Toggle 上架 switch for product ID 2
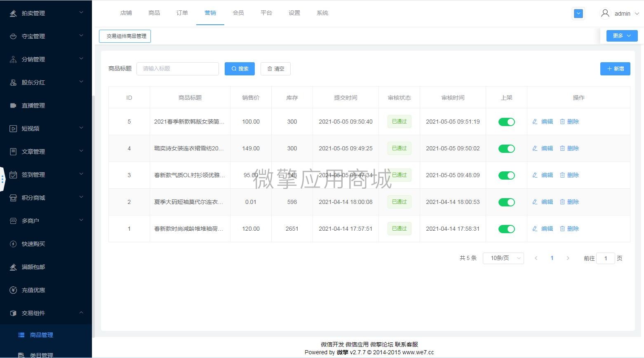644x358 pixels. [x=506, y=202]
